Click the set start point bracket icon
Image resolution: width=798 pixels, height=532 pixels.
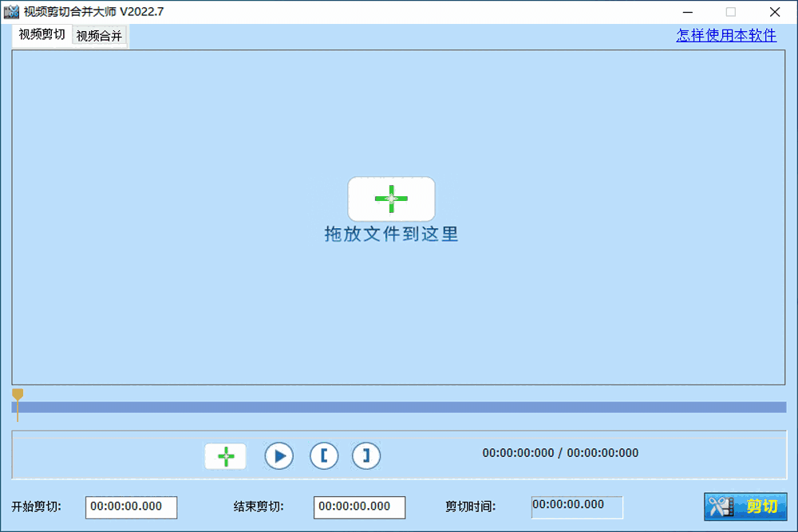(x=324, y=455)
